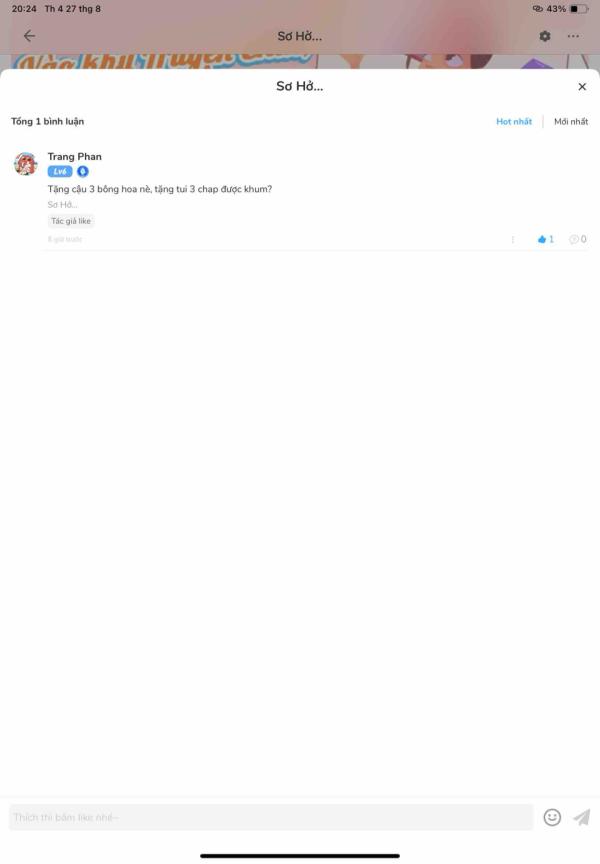Open the top-right three-dot more menu
This screenshot has width=600, height=864.
[573, 36]
